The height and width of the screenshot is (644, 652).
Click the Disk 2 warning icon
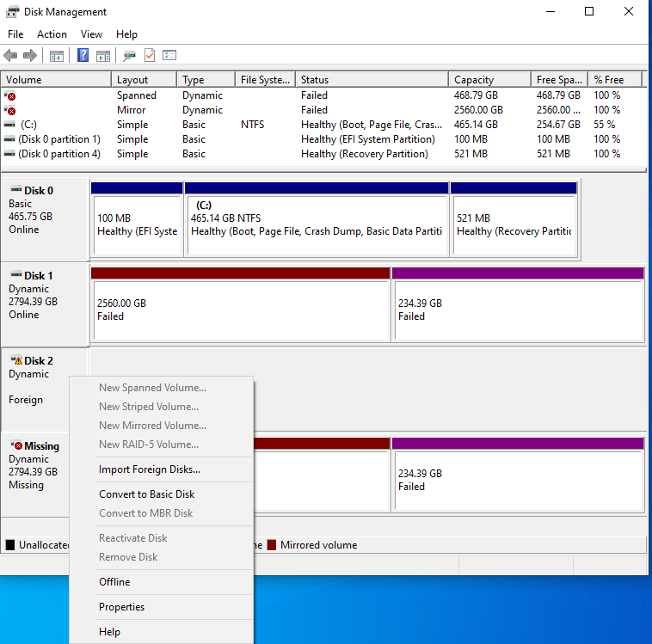[x=16, y=359]
